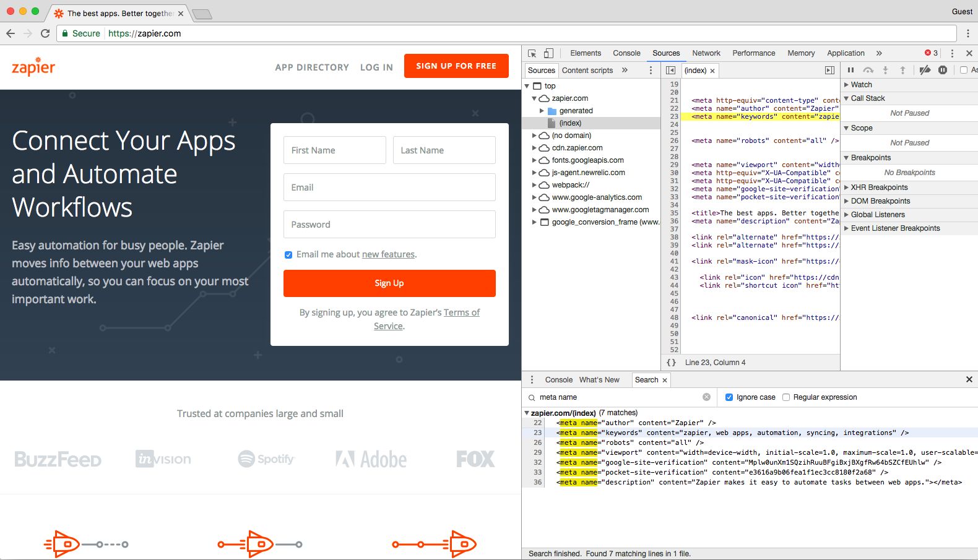Image resolution: width=978 pixels, height=560 pixels.
Task: Collapse the Call Stack section
Action: pyautogui.click(x=846, y=98)
